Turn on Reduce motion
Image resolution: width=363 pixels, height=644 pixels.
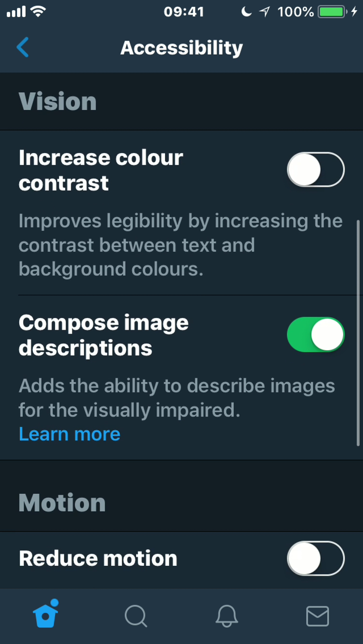pos(315,559)
